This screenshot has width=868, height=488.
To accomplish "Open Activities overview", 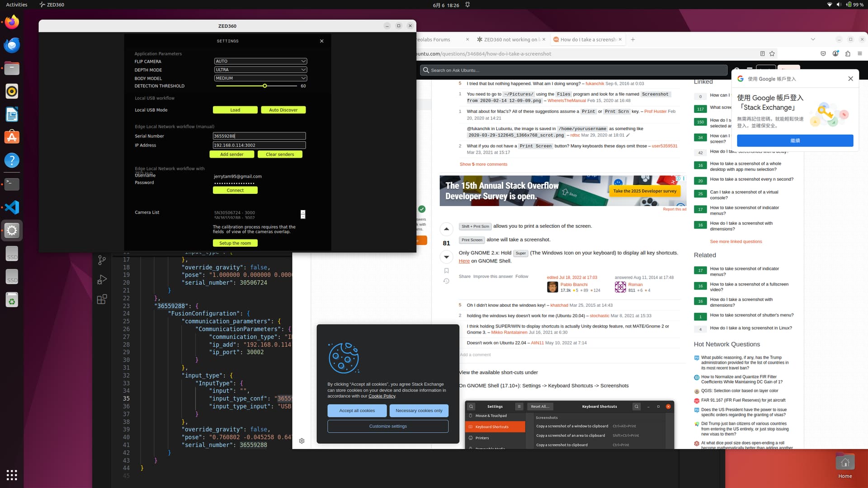I will click(17, 5).
